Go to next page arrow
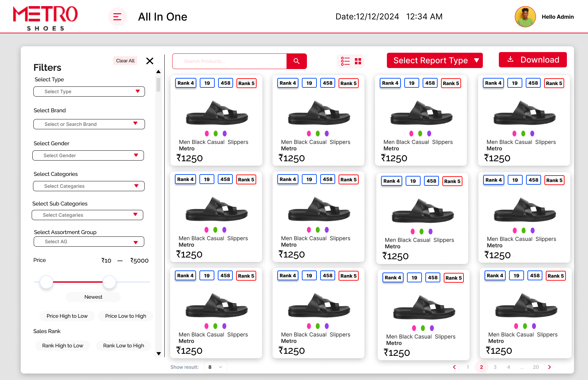The width and height of the screenshot is (588, 380). pyautogui.click(x=549, y=367)
